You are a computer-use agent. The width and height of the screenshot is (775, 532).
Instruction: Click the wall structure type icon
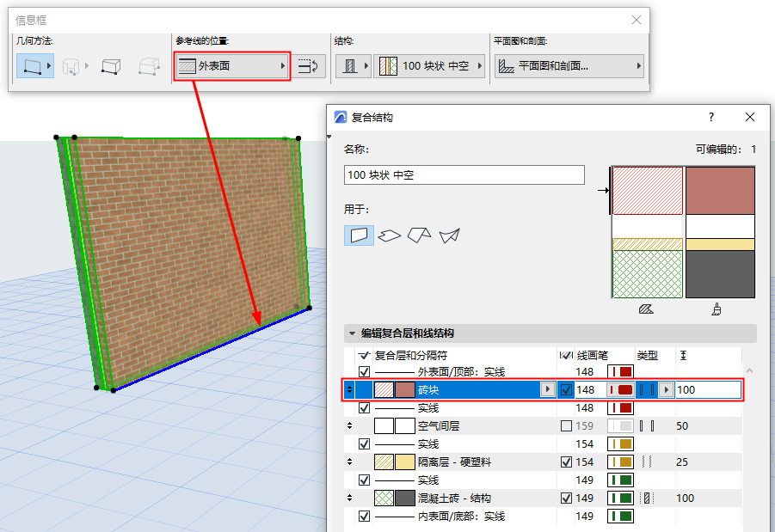pos(350,65)
